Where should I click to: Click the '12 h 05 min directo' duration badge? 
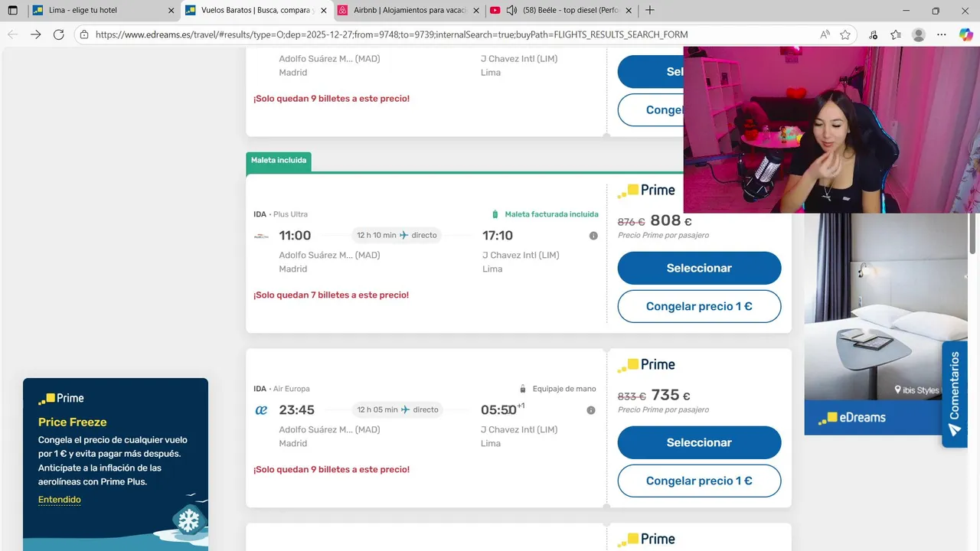click(397, 409)
